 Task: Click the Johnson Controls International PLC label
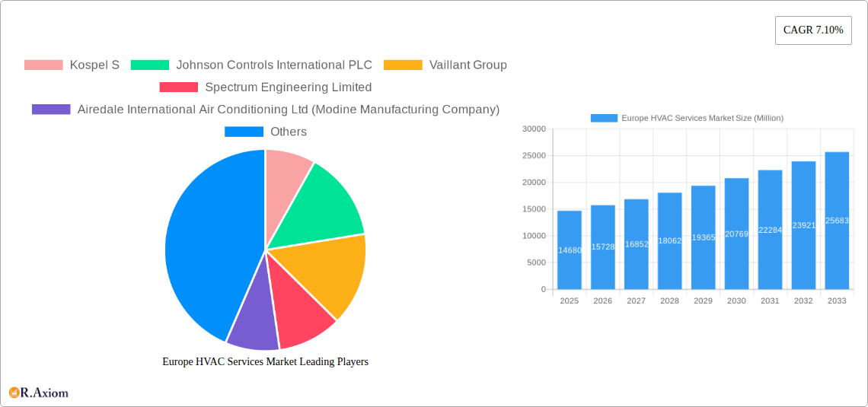[x=274, y=65]
